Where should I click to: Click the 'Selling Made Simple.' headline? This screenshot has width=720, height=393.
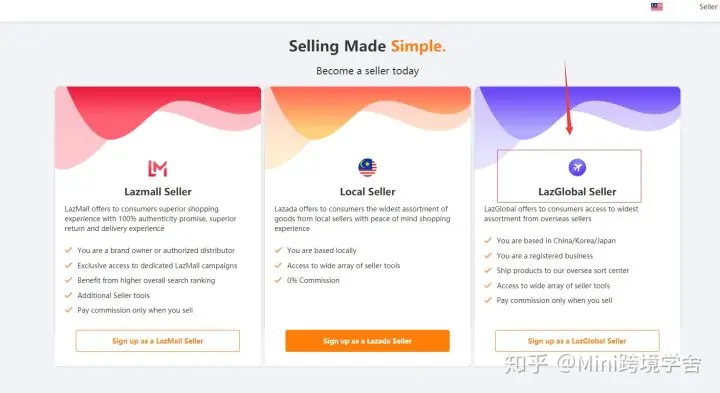(x=367, y=46)
